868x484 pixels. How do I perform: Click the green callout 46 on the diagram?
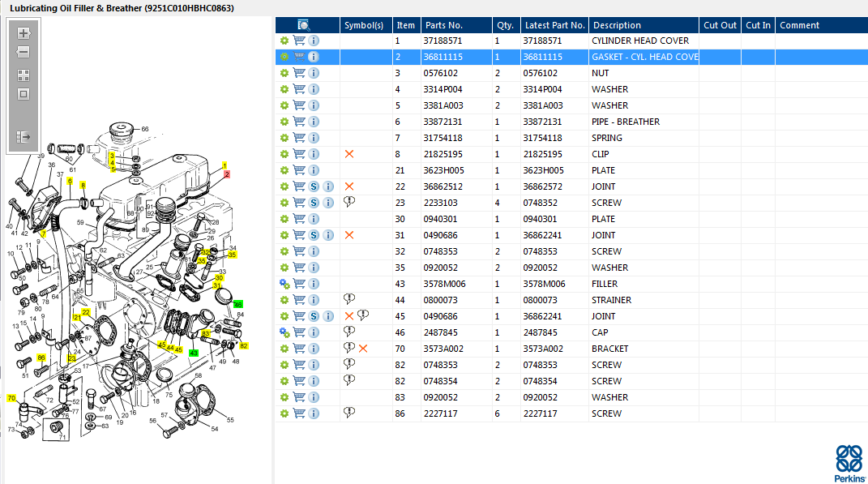click(238, 305)
